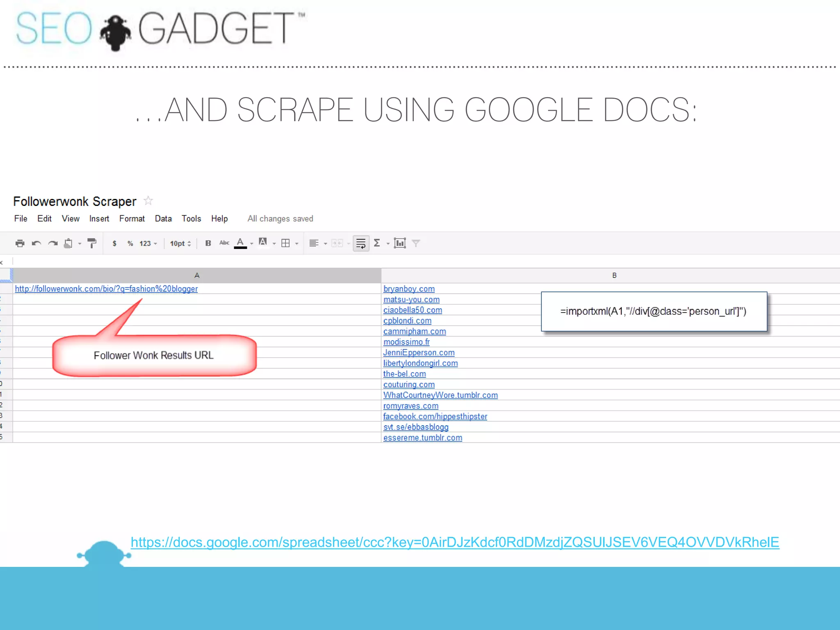Click the Insert chart icon
840x630 pixels.
pos(400,243)
